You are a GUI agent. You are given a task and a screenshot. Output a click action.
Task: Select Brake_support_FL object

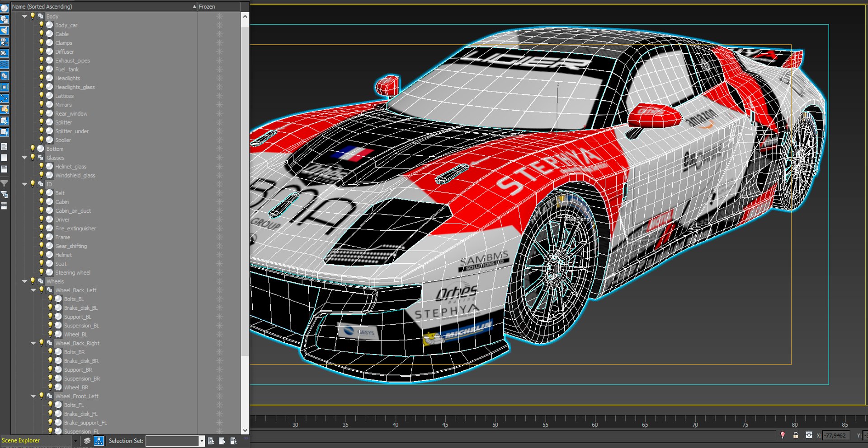pyautogui.click(x=85, y=423)
